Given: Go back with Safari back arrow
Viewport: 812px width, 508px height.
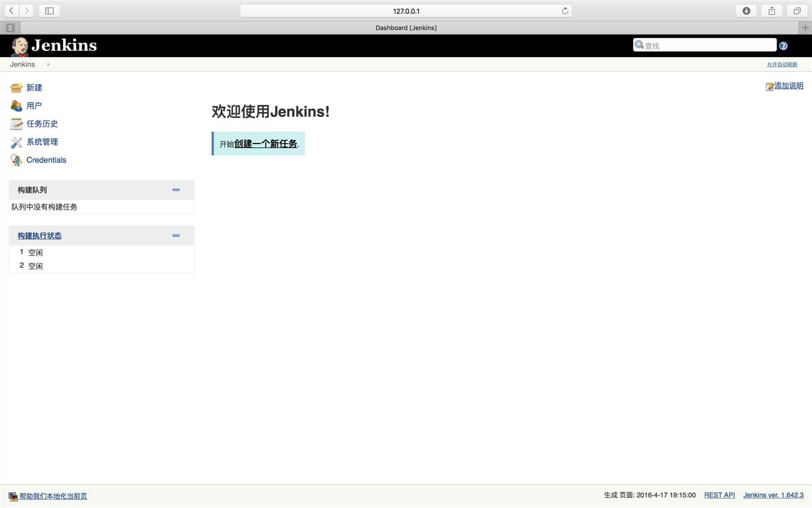Looking at the screenshot, I should click(x=11, y=11).
